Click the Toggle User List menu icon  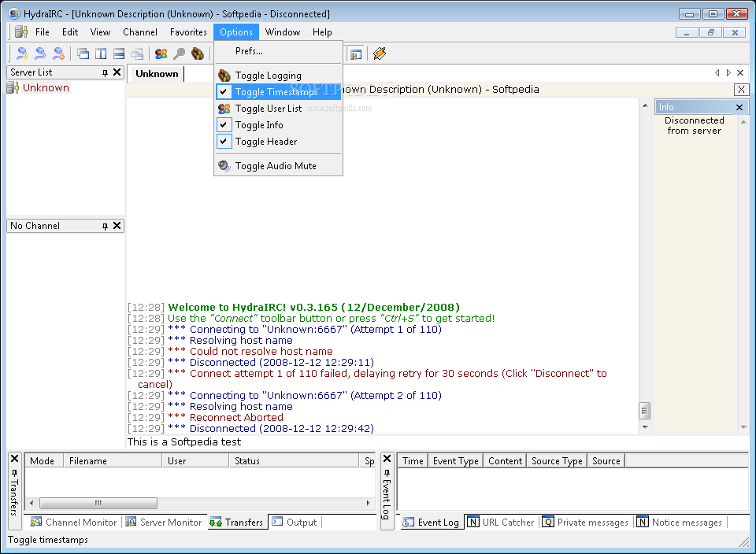224,109
